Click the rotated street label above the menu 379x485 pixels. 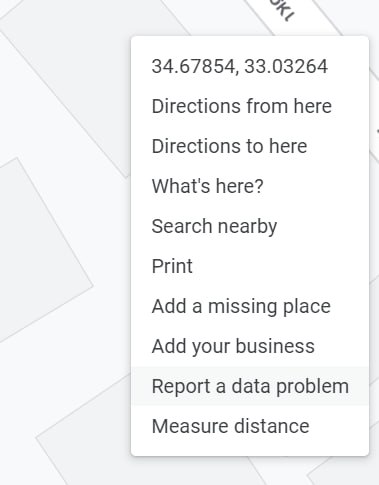(283, 10)
